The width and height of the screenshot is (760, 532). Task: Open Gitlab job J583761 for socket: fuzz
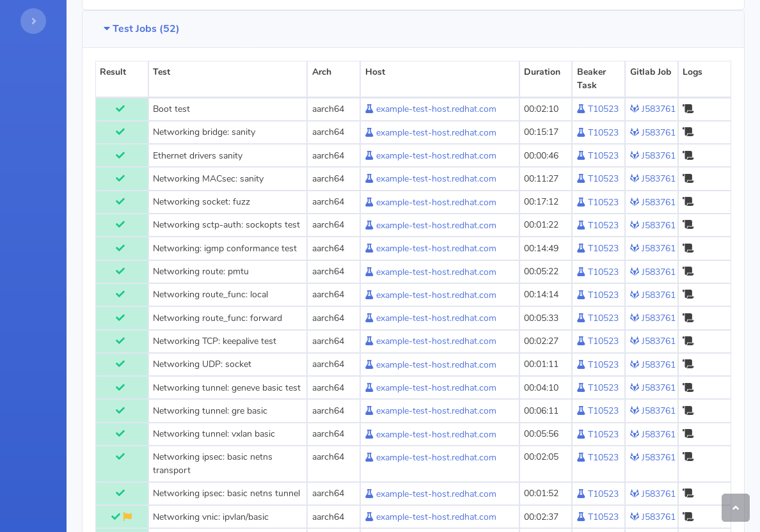pyautogui.click(x=658, y=201)
